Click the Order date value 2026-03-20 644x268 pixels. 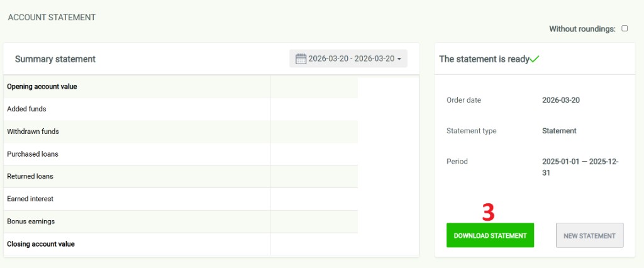(x=563, y=100)
